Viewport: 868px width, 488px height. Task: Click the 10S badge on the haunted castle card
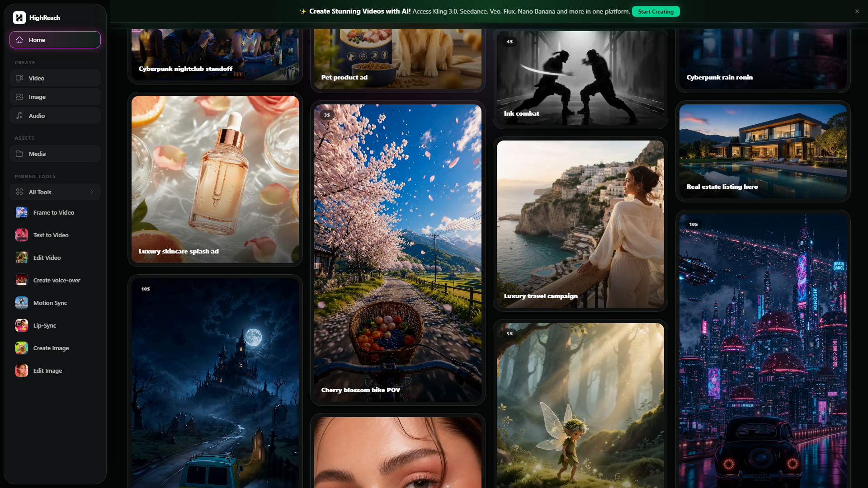(146, 289)
